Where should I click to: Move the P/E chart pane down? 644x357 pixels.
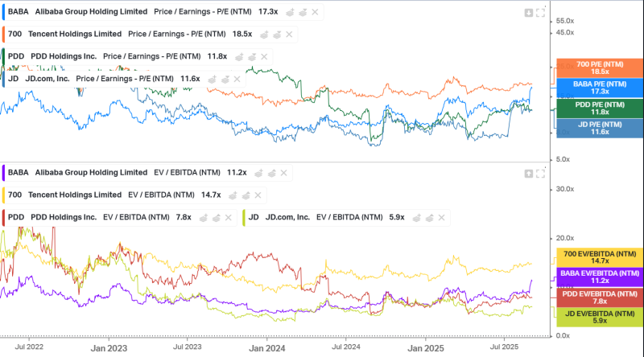529,13
